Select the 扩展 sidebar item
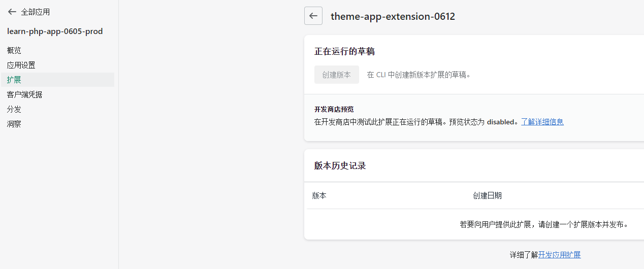Screen dimensions: 644x269 point(14,80)
